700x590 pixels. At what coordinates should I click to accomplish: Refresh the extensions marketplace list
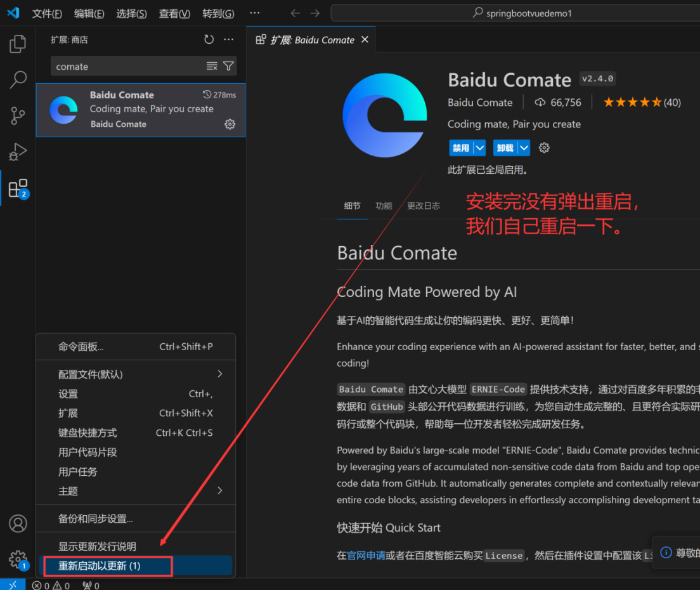209,39
